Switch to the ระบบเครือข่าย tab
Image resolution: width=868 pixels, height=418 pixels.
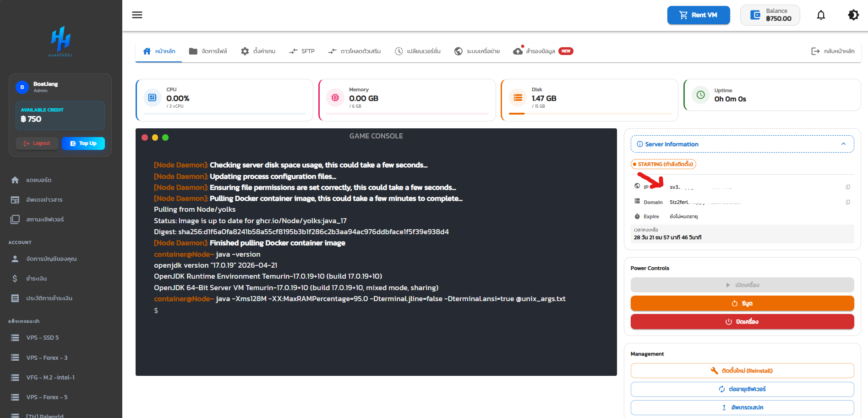point(477,51)
